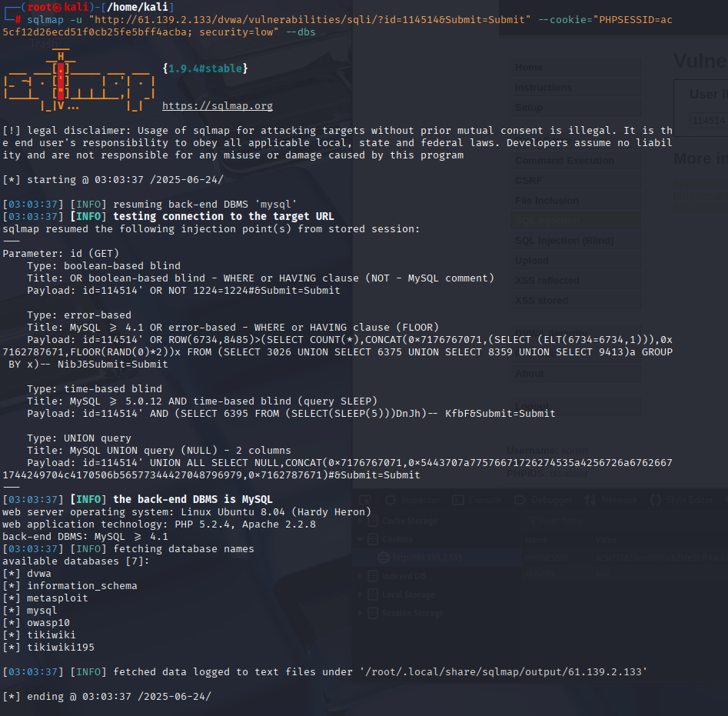Open CSRF in the DVWA sidebar
This screenshot has height=716, width=728.
(x=576, y=180)
